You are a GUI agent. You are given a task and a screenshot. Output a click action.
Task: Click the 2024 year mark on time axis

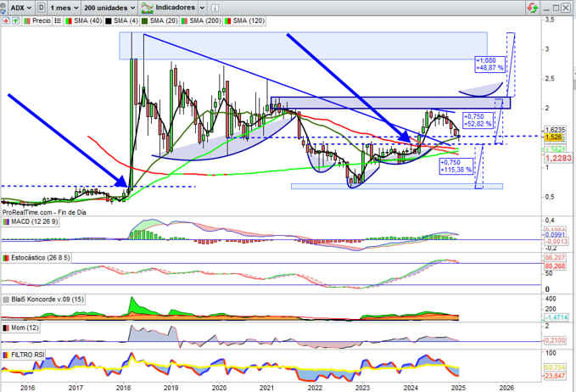point(411,386)
